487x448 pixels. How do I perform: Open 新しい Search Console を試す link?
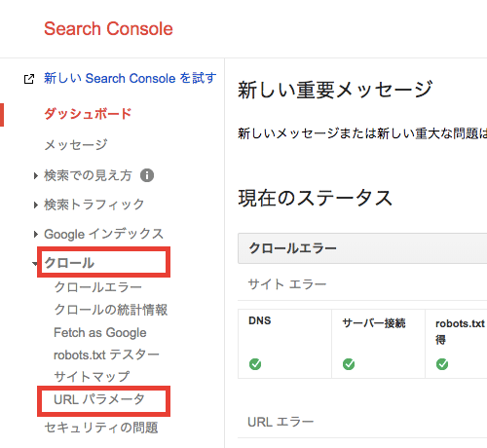pos(131,78)
